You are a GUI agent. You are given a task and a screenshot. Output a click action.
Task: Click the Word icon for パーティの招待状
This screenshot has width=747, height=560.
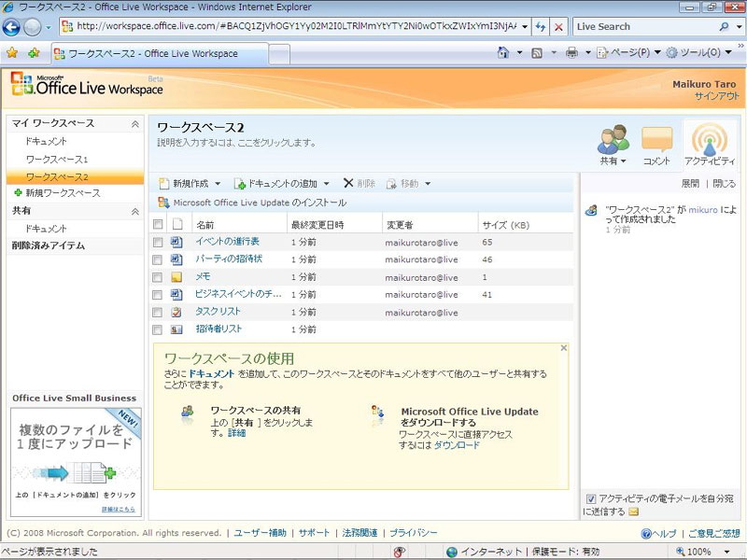tap(176, 259)
